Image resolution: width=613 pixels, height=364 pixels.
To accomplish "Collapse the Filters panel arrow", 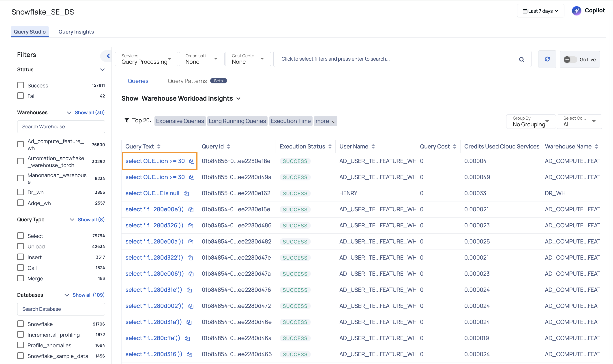I will [108, 56].
